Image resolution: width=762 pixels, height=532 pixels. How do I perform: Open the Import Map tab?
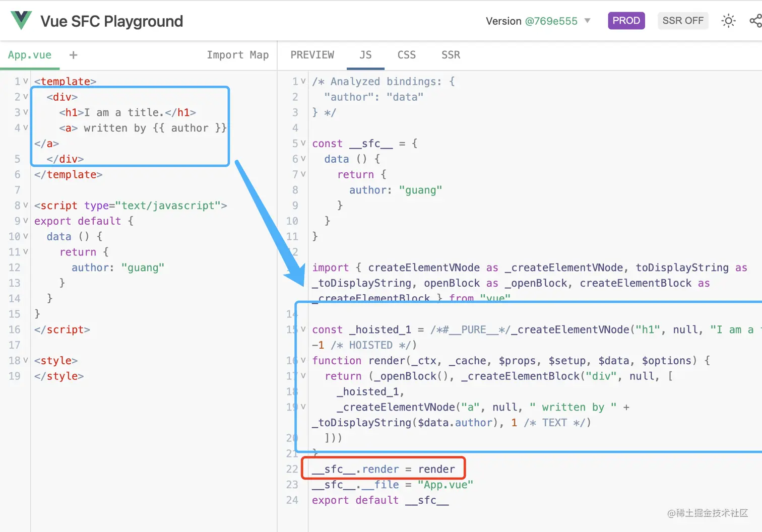pos(238,55)
